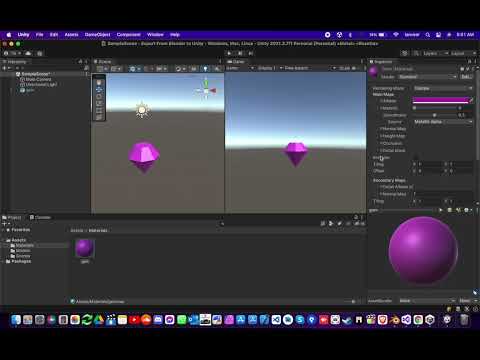
Task: Click the Step frame button in toolbar
Action: point(251,53)
